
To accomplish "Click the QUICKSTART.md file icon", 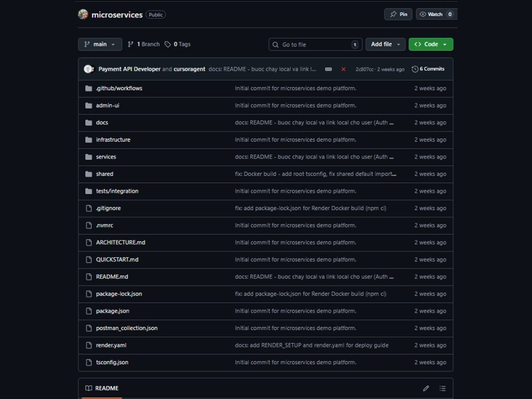I will [x=88, y=260].
